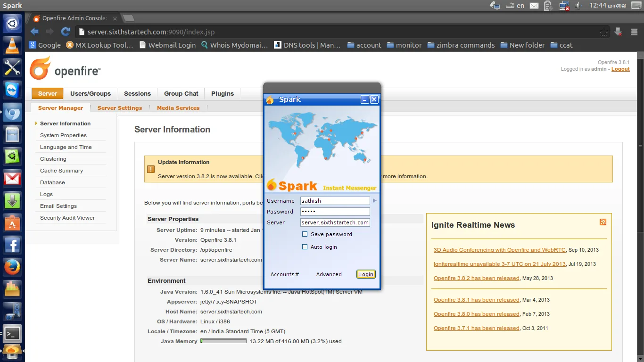Open the battery indicator in the top panel
This screenshot has height=362, width=644.
(548, 6)
